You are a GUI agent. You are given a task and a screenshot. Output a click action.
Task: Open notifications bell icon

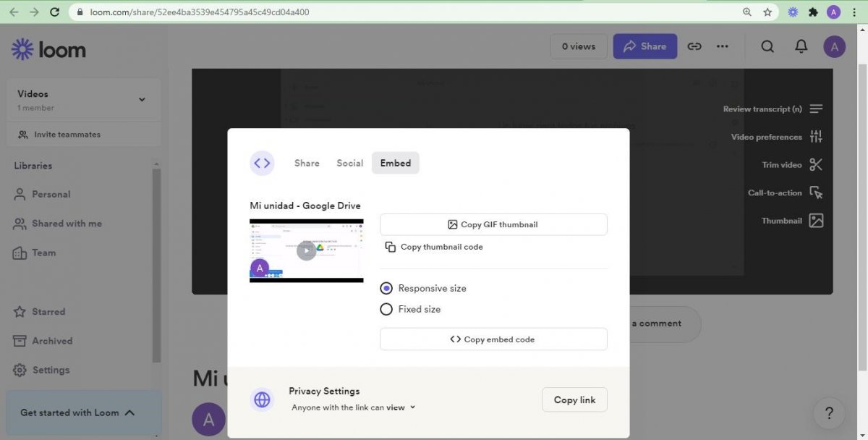click(801, 46)
